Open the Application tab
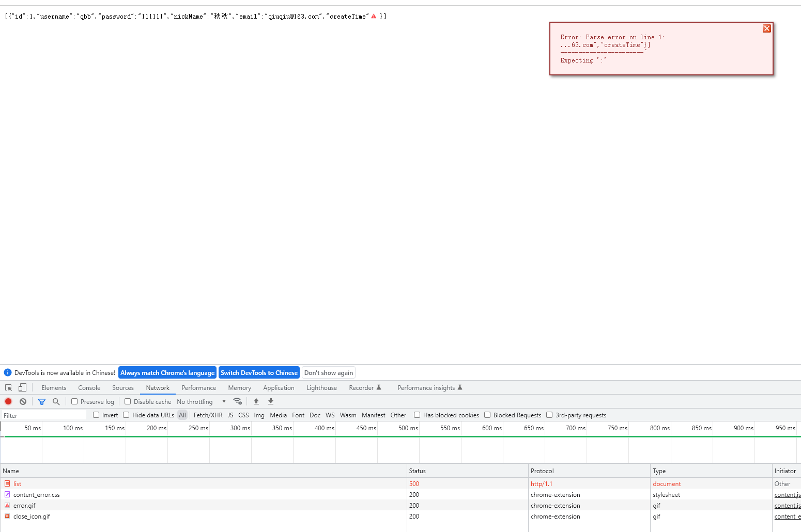 pos(279,387)
